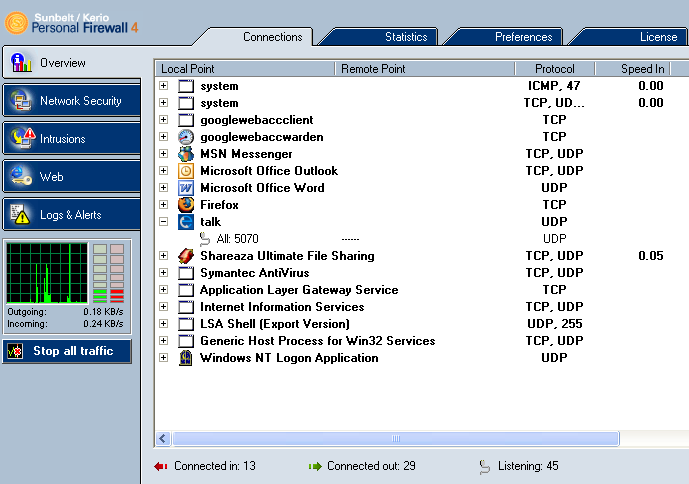
Task: Sort by the Speed In column header
Action: coord(633,69)
